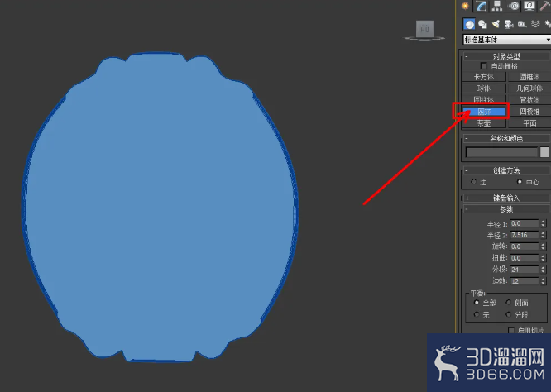The image size is (551, 392).
Task: Click the 半径 1 value field
Action: point(524,223)
